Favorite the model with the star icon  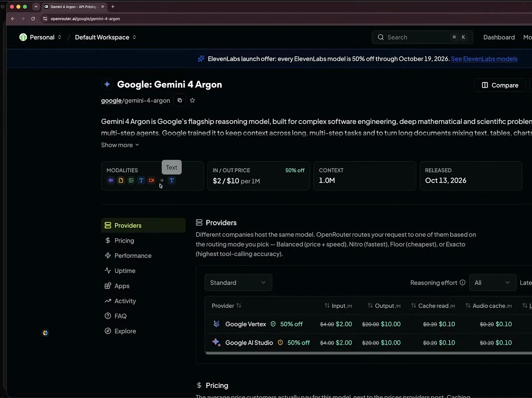coord(192,100)
